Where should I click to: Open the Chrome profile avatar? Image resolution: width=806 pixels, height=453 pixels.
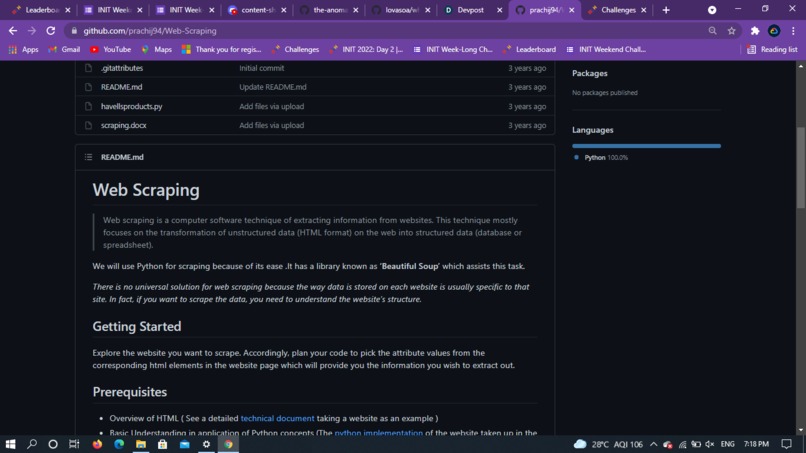pos(774,31)
